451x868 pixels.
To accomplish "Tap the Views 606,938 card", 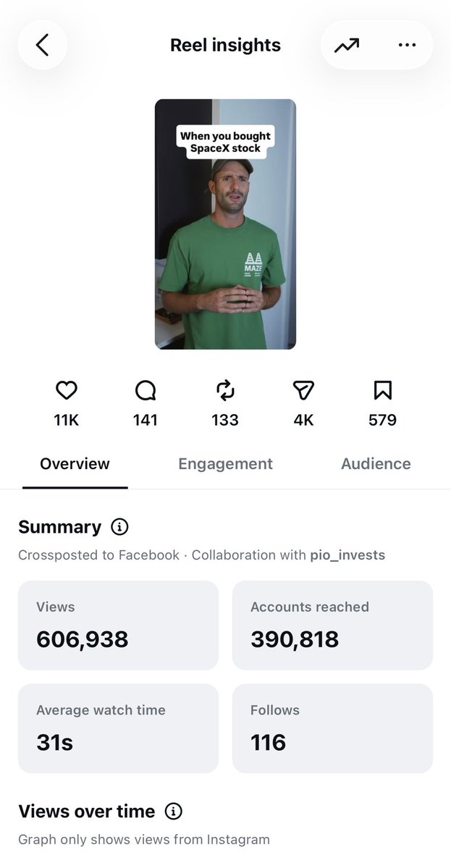I will coord(119,625).
